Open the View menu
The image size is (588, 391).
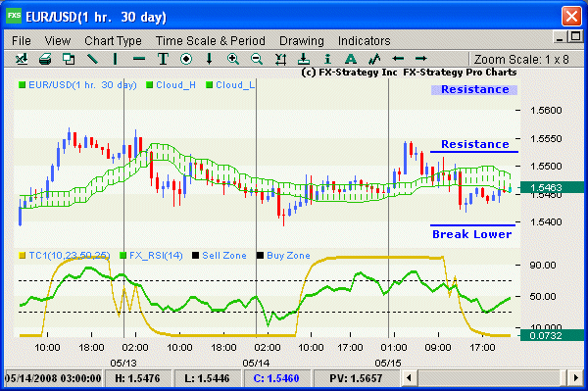[58, 40]
